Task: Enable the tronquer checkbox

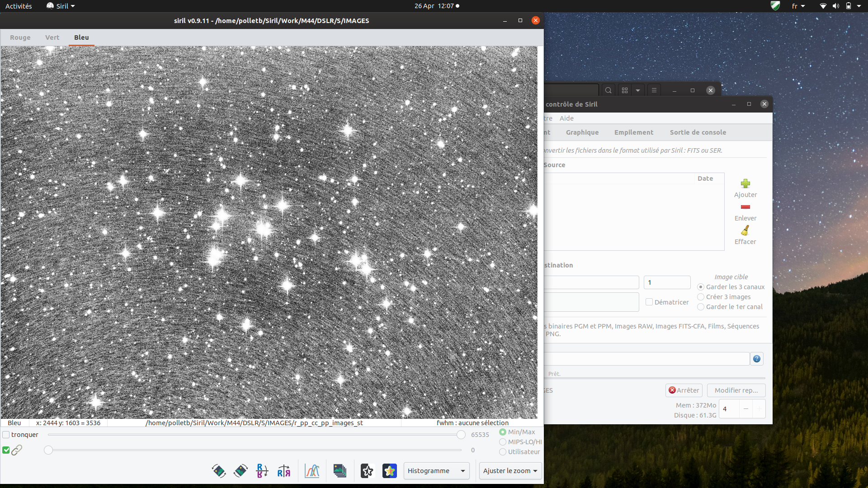Action: coord(6,435)
